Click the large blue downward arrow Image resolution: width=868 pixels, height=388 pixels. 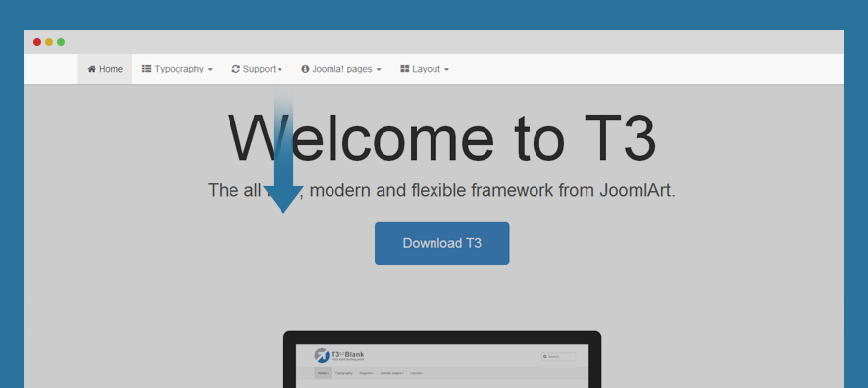[x=282, y=149]
